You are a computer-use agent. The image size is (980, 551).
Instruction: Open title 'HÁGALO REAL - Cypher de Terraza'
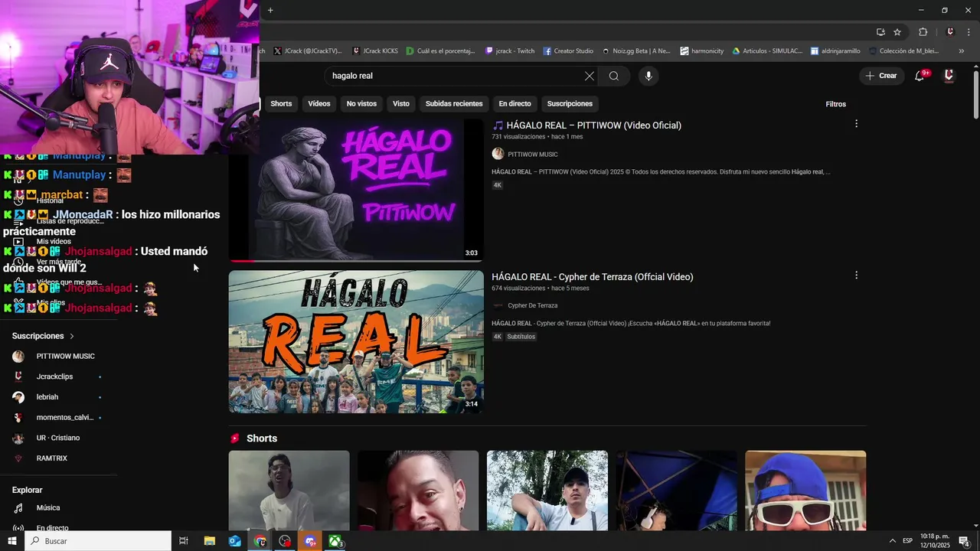coord(592,277)
